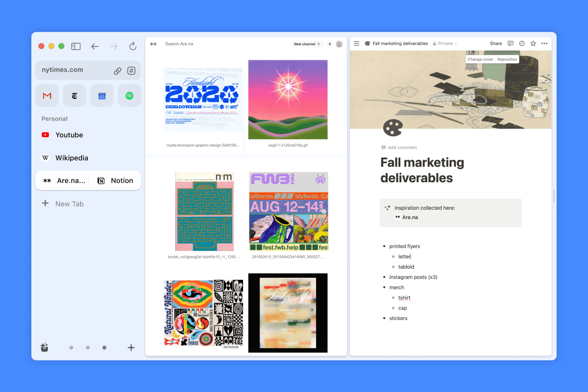Click the Share button in Notion
The image size is (588, 392).
pos(495,43)
